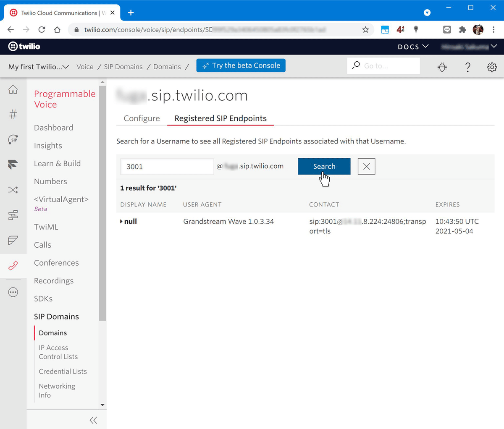Focus the username search field with 3001
The image size is (504, 429).
[167, 166]
